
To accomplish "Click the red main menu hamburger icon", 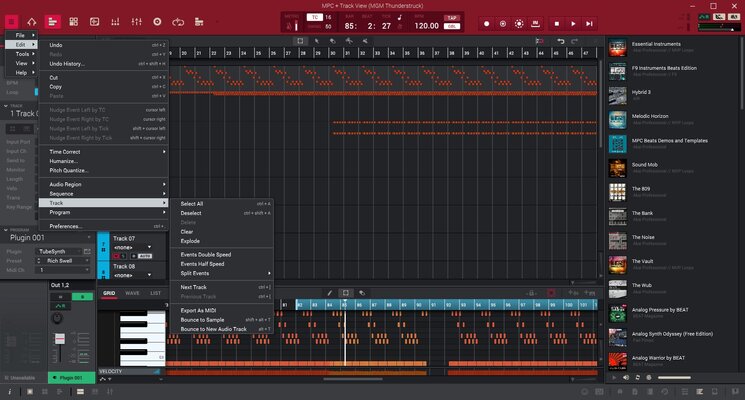I will (x=11, y=22).
